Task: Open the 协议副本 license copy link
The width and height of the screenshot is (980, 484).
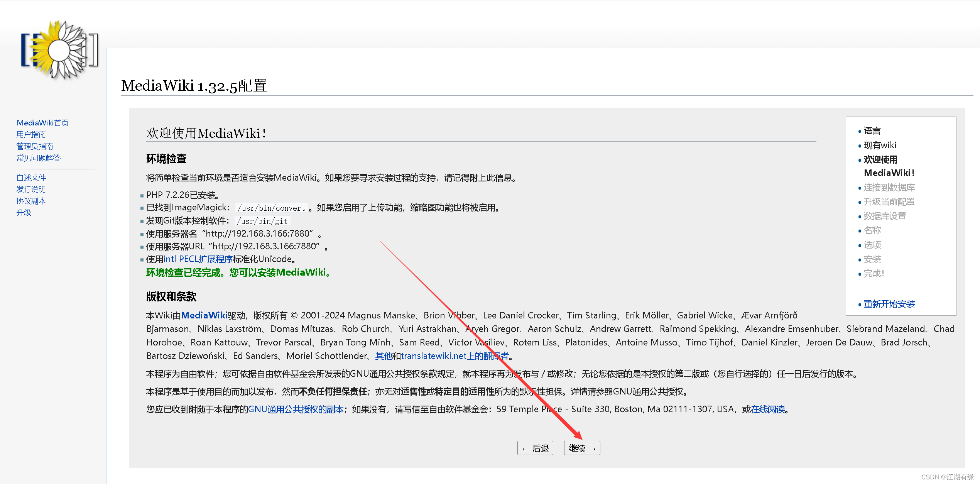Action: point(31,201)
